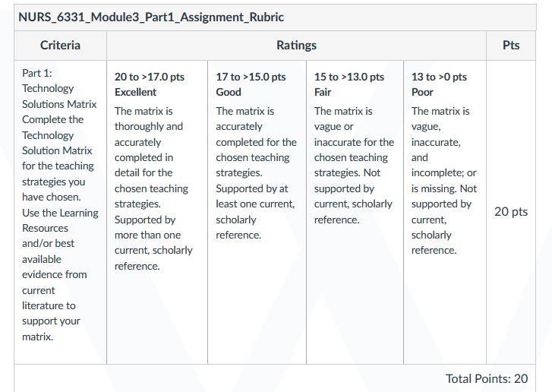This screenshot has width=552, height=392.
Task: Click the Ratings column header
Action: pos(296,45)
